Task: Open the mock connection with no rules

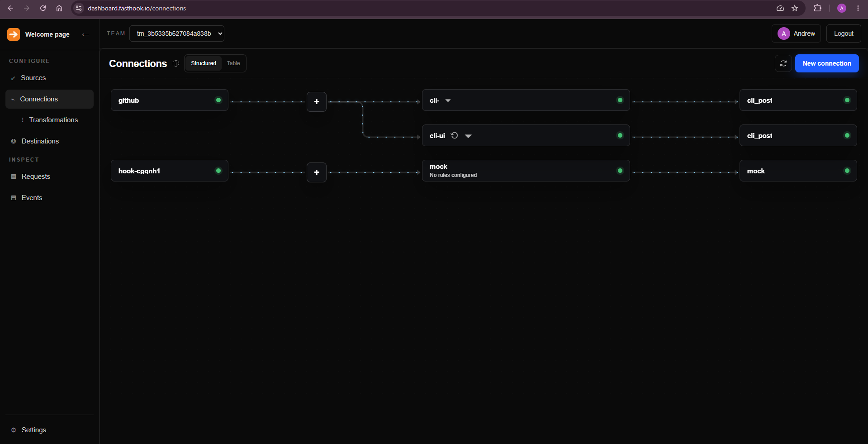Action: pos(526,171)
